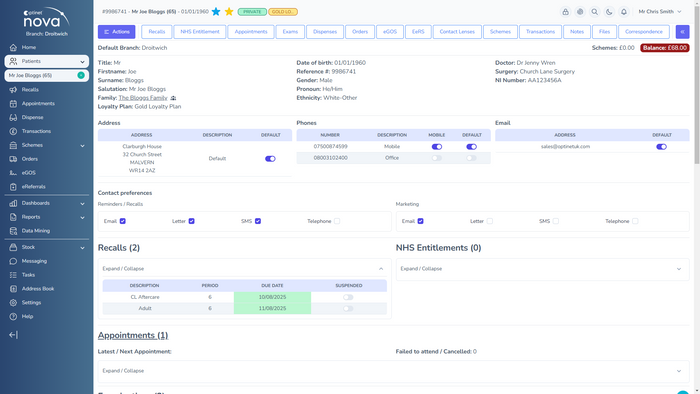Open the Settings gear icon

coord(13,303)
